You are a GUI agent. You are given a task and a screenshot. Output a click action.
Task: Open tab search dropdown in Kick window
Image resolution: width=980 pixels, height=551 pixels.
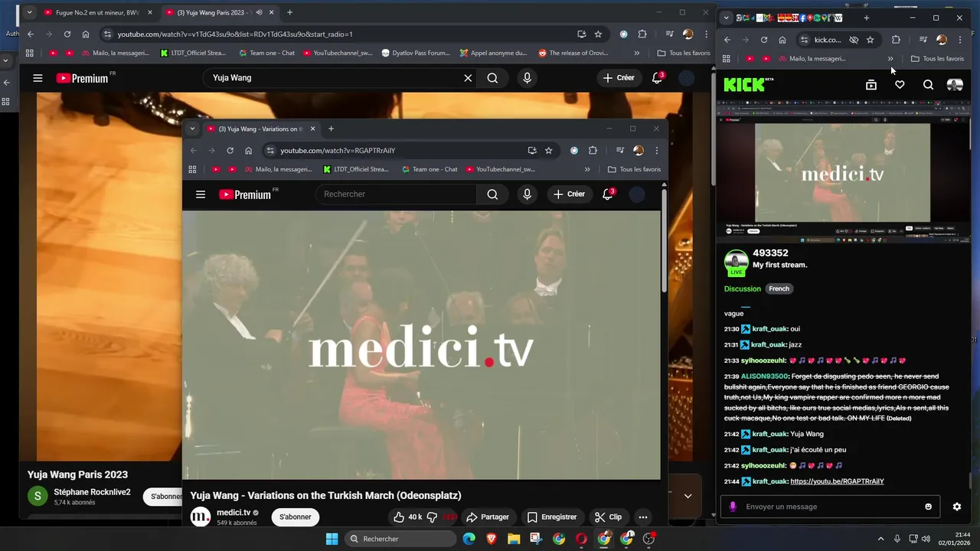(x=726, y=18)
